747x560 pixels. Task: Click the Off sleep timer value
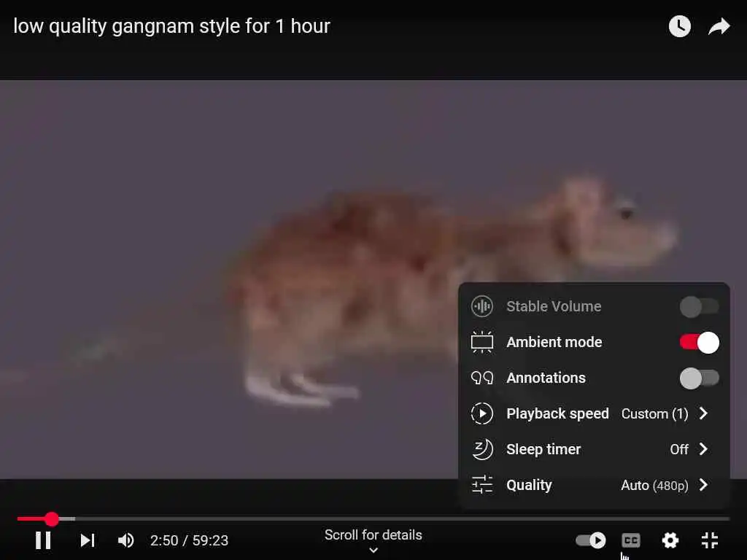(679, 449)
